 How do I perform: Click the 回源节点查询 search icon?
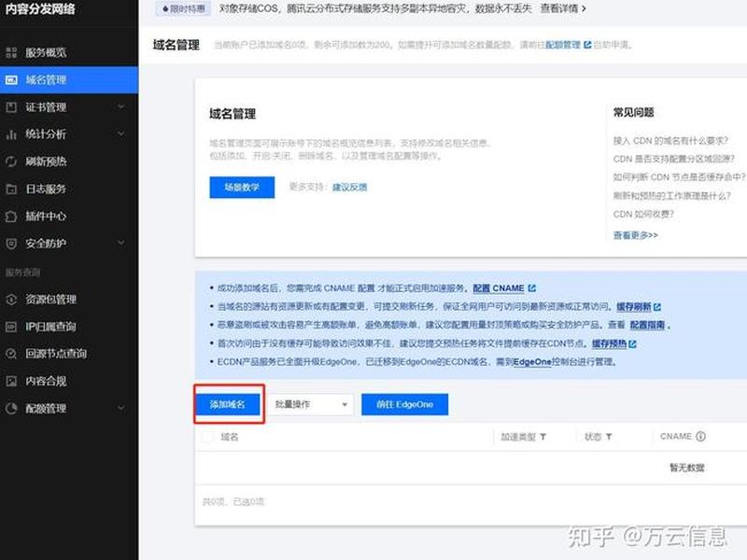11,354
